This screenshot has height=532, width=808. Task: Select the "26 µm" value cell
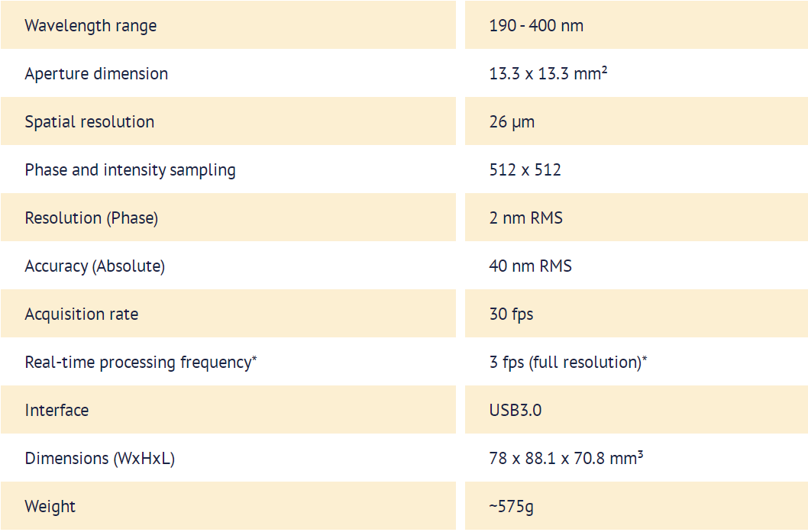pyautogui.click(x=512, y=121)
